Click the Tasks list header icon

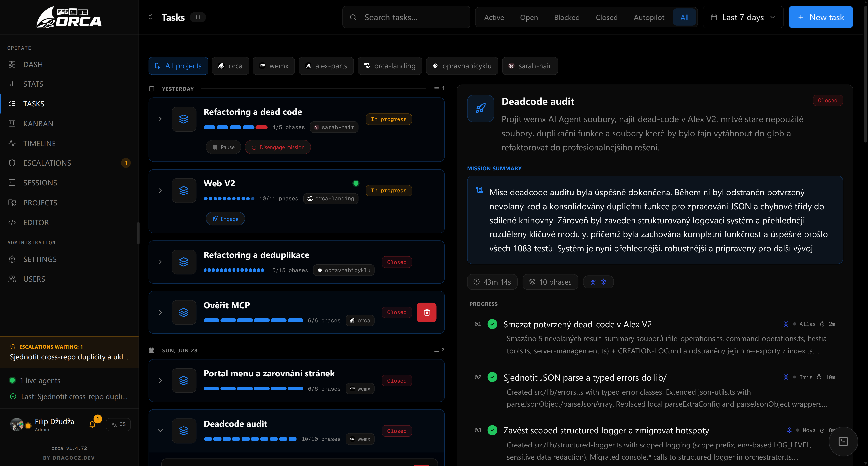(x=152, y=17)
